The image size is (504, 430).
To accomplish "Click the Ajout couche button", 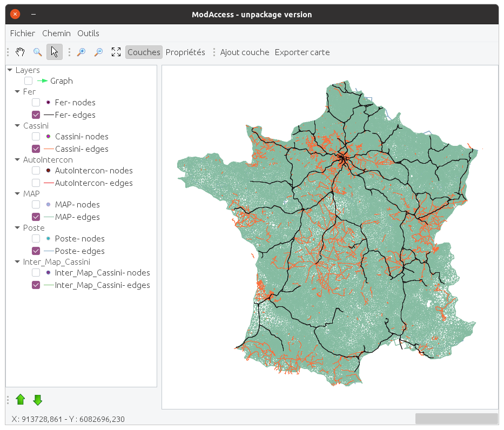I will pos(244,52).
